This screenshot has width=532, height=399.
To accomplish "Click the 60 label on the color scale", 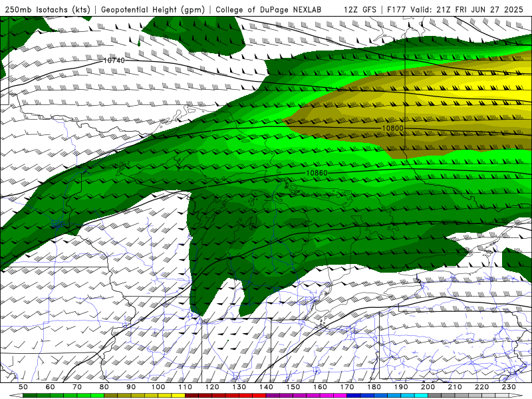I will click(51, 387).
